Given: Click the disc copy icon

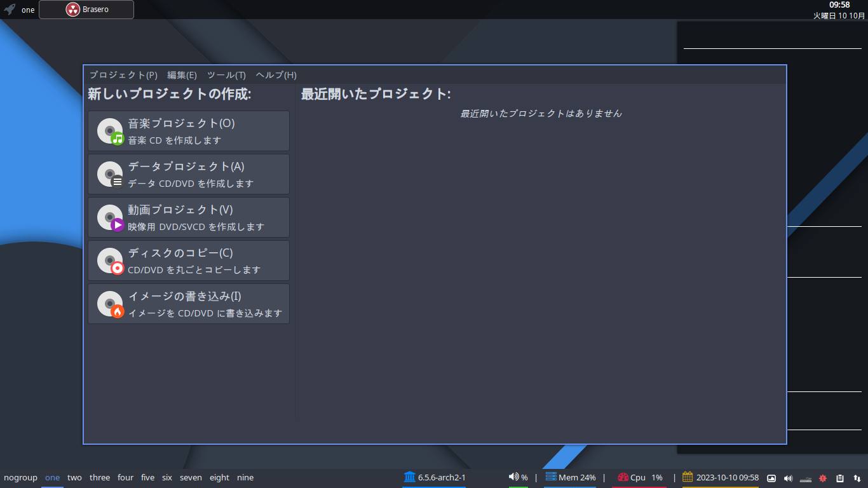Looking at the screenshot, I should click(x=110, y=261).
